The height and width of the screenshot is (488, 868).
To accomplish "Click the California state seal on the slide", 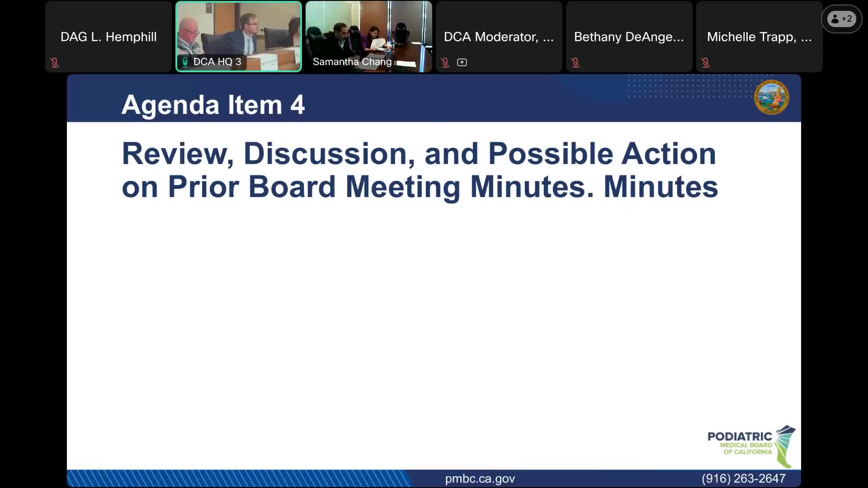I will 771,98.
